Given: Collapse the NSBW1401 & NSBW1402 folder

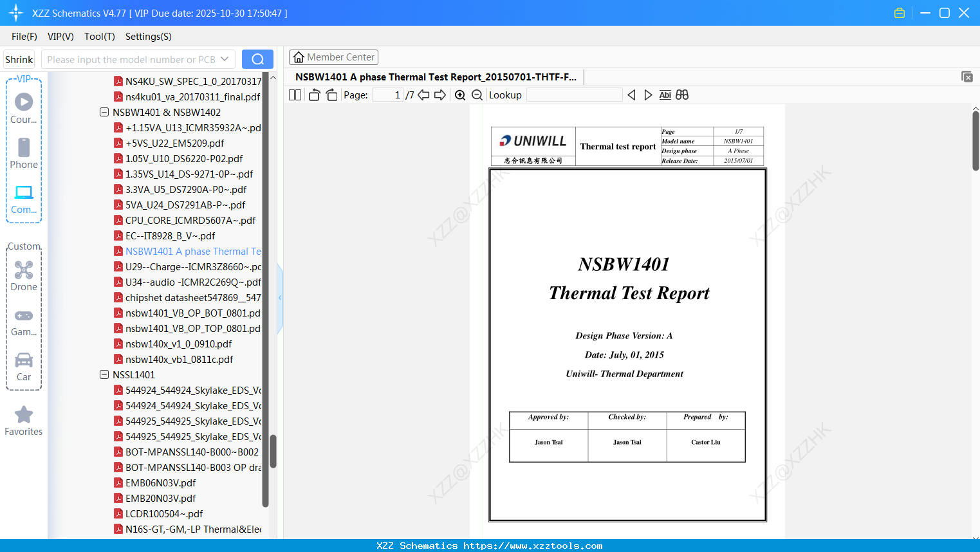Looking at the screenshot, I should (x=104, y=112).
